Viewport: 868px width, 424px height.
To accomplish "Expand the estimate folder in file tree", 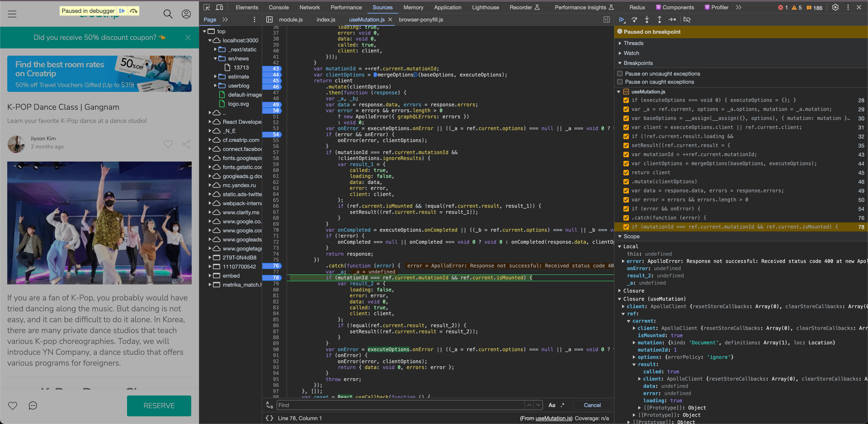I will (x=215, y=76).
